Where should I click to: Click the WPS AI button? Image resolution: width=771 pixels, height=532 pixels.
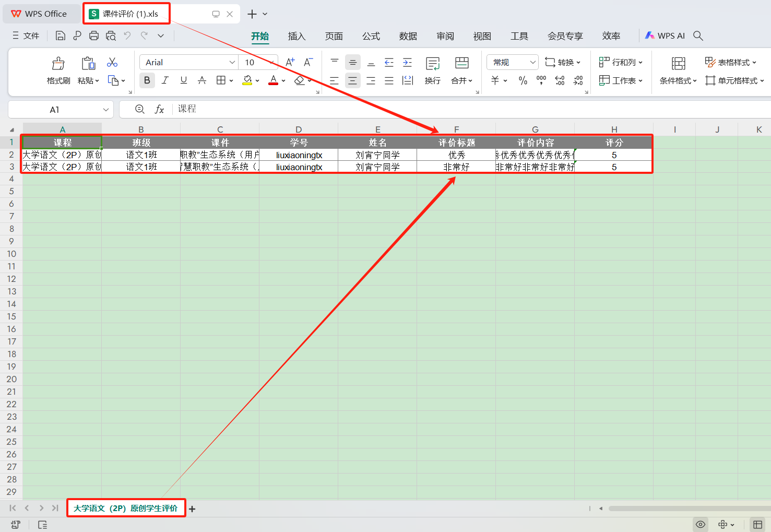(x=665, y=36)
